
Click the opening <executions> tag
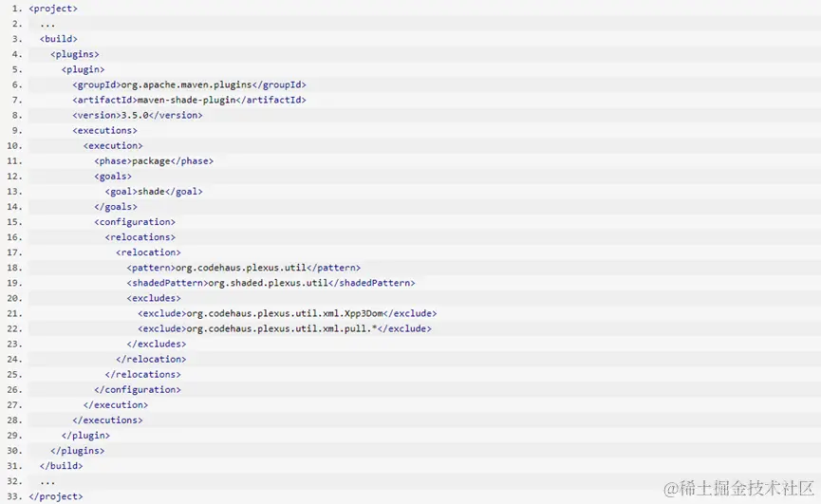point(104,130)
